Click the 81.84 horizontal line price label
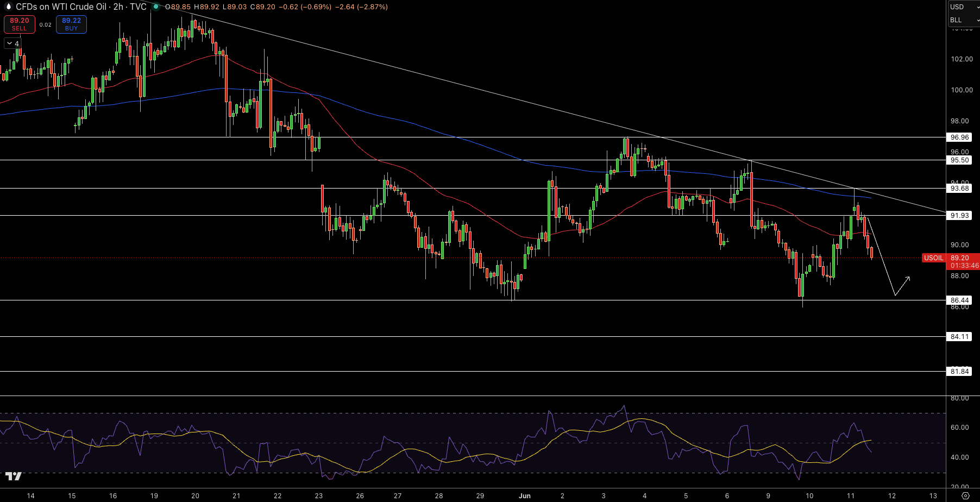The width and height of the screenshot is (980, 502). click(959, 372)
